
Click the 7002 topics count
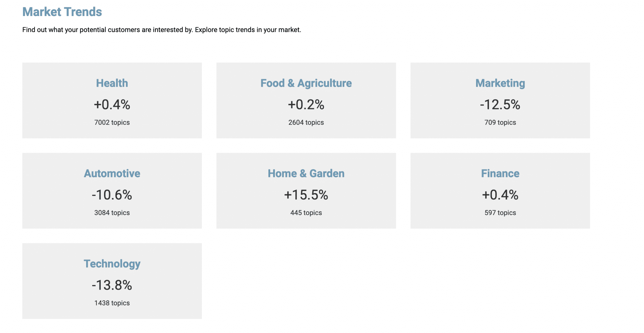112,122
